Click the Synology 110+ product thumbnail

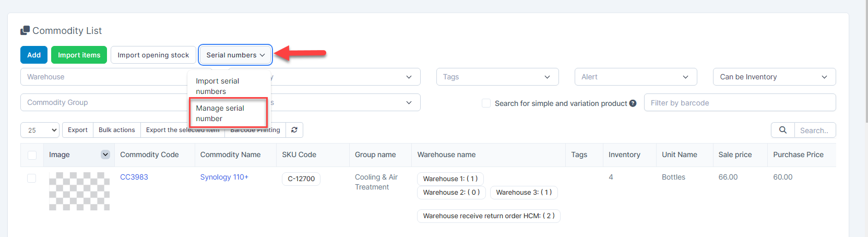[79, 191]
